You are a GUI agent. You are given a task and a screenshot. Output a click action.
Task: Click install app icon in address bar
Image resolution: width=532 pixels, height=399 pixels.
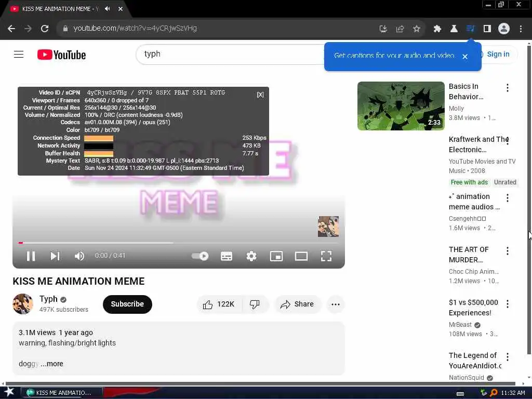click(383, 29)
